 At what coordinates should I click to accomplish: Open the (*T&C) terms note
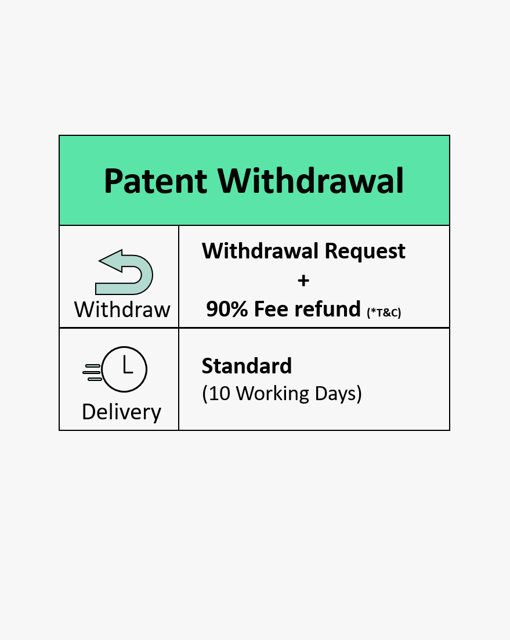click(384, 313)
